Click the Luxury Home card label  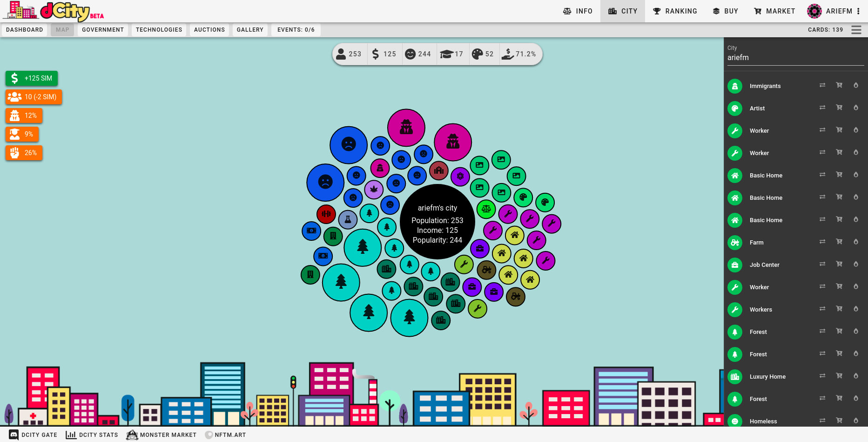(x=767, y=377)
